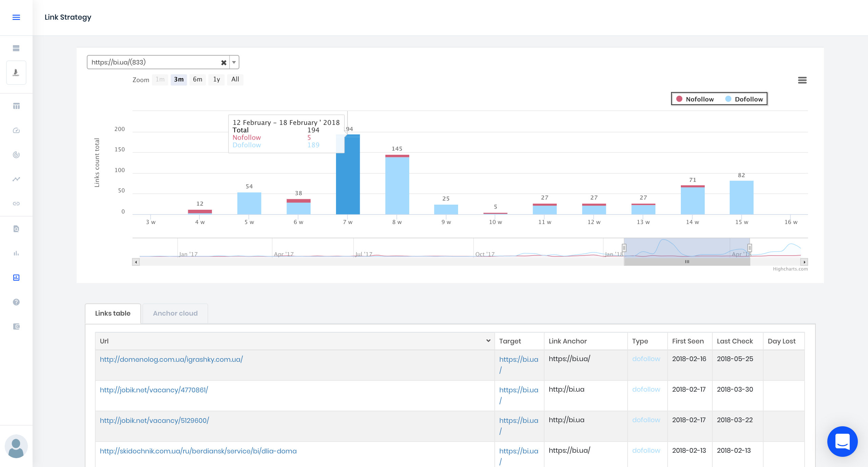Set chart zoom to 1m
This screenshot has height=467, width=868.
[160, 79]
